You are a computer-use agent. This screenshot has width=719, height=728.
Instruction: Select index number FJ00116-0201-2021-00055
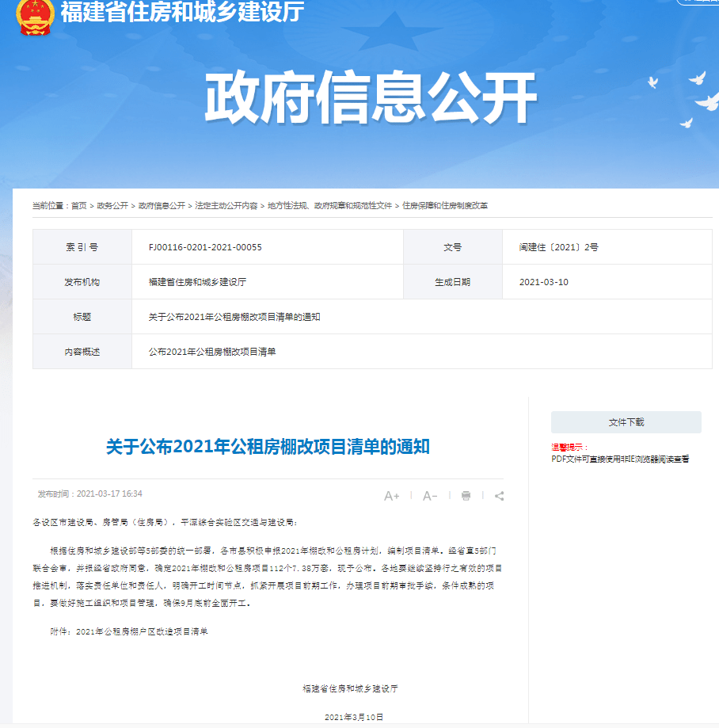click(205, 247)
